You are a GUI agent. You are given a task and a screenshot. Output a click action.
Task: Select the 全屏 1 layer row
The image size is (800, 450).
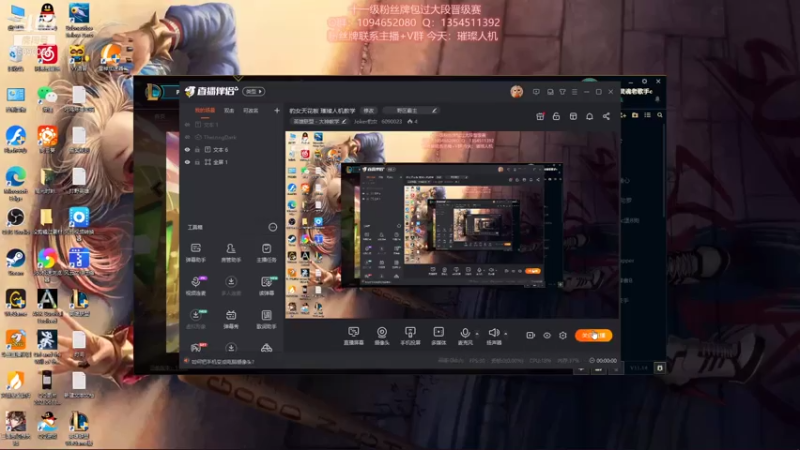tap(232, 162)
